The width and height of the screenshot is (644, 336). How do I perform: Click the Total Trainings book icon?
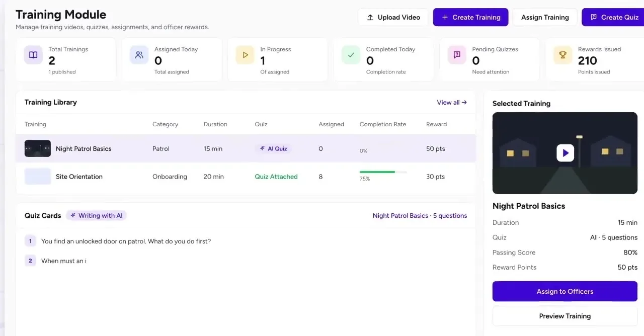tap(33, 55)
